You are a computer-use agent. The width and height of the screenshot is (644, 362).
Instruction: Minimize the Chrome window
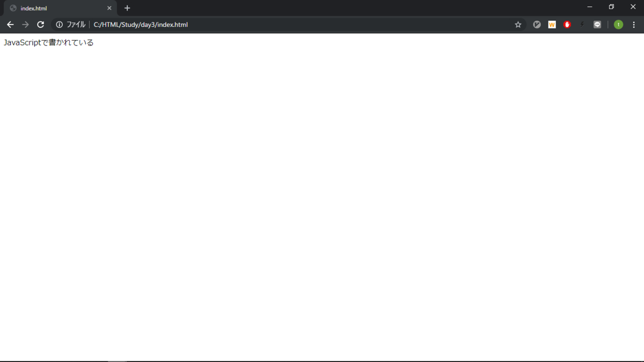click(x=589, y=7)
